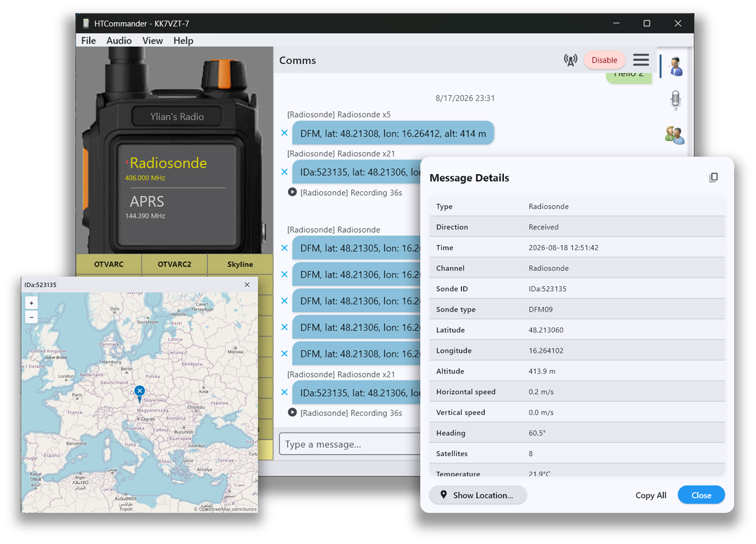Select the Sonde ID value IDa:523135
The width and height of the screenshot is (756, 544).
(548, 289)
